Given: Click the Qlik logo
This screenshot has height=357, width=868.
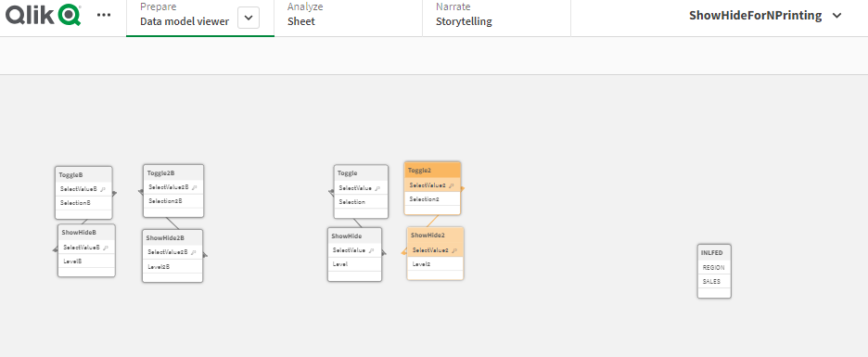Looking at the screenshot, I should [x=44, y=15].
